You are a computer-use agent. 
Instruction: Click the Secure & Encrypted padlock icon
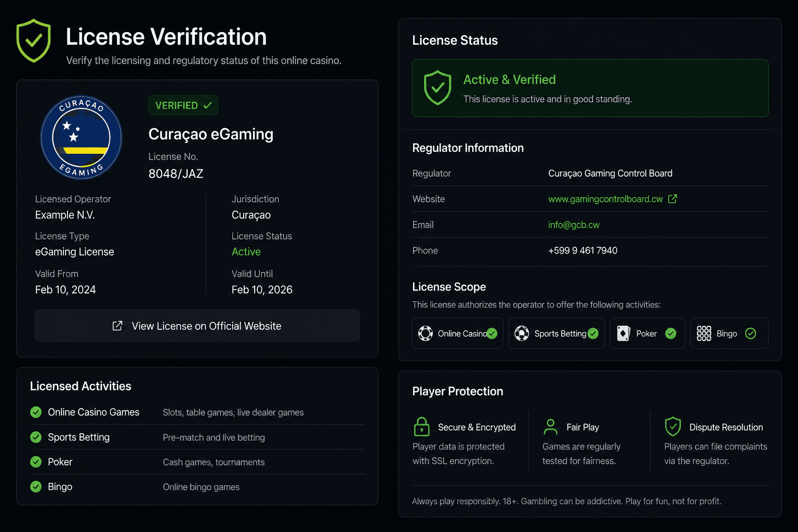tap(421, 427)
